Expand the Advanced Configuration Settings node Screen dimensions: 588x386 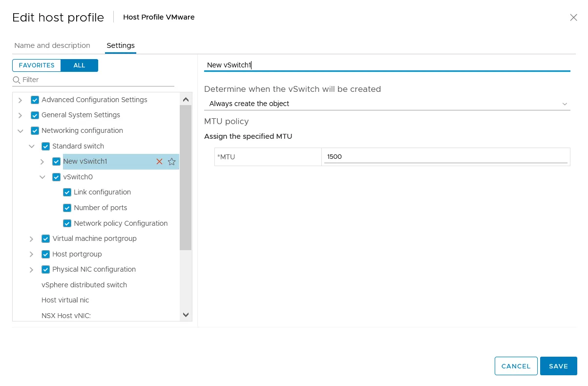[20, 100]
